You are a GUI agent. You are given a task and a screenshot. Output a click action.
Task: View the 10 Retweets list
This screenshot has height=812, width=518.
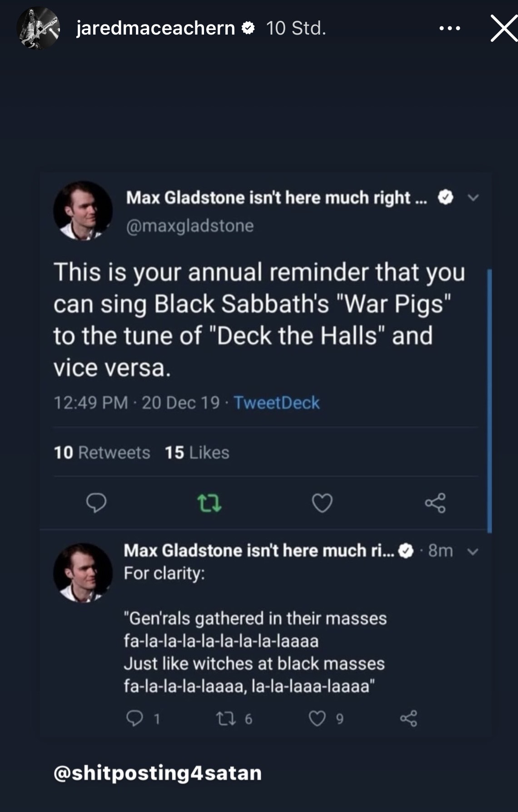pos(102,452)
